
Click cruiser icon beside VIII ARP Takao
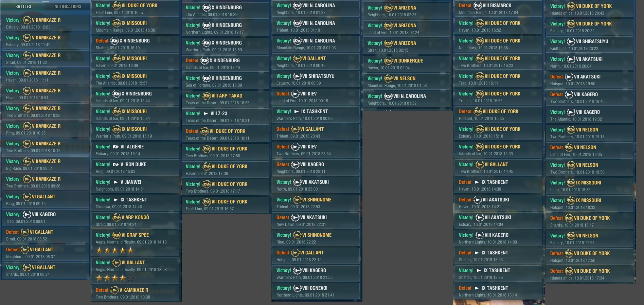click(207, 96)
